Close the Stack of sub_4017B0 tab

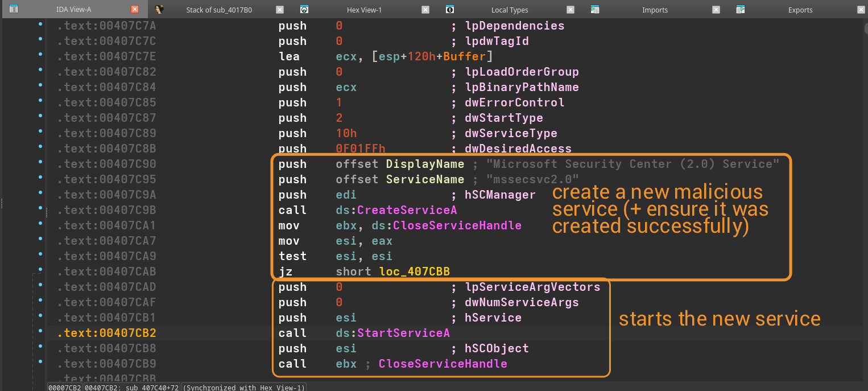pos(279,10)
